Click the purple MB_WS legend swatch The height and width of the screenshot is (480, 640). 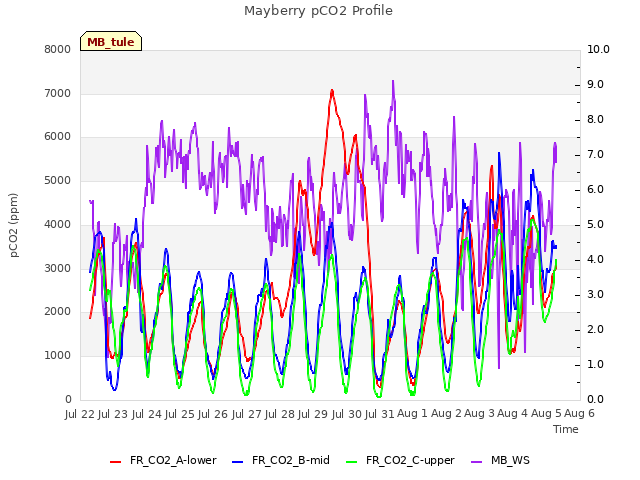pos(476,462)
